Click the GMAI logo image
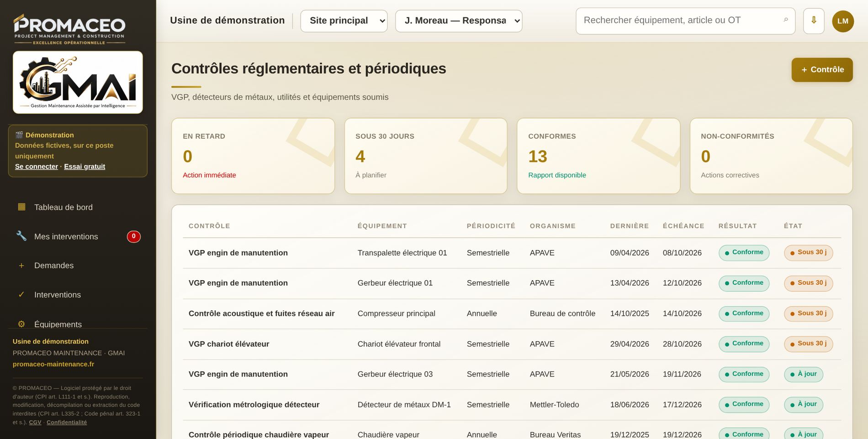868x439 pixels. (x=78, y=82)
